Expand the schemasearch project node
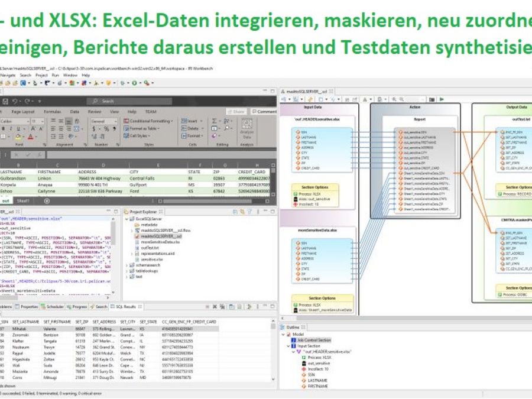 [x=128, y=265]
